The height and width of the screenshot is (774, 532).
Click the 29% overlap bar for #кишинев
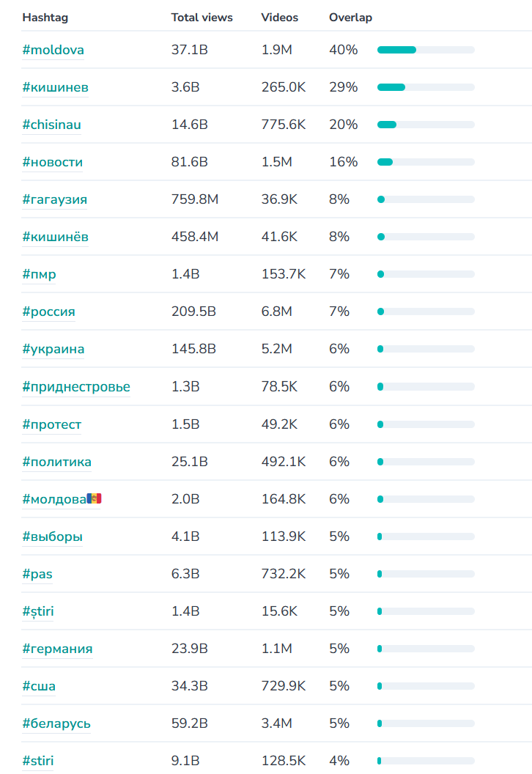pyautogui.click(x=426, y=87)
